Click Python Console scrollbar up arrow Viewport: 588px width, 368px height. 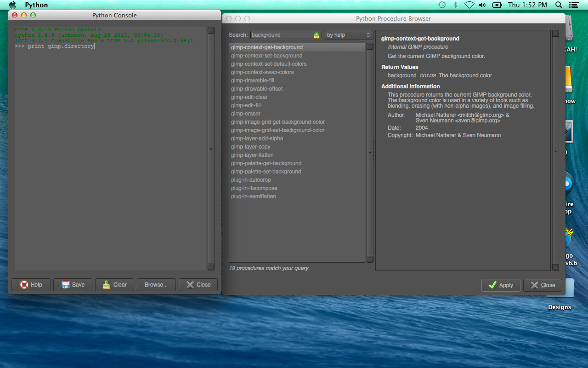[x=211, y=30]
